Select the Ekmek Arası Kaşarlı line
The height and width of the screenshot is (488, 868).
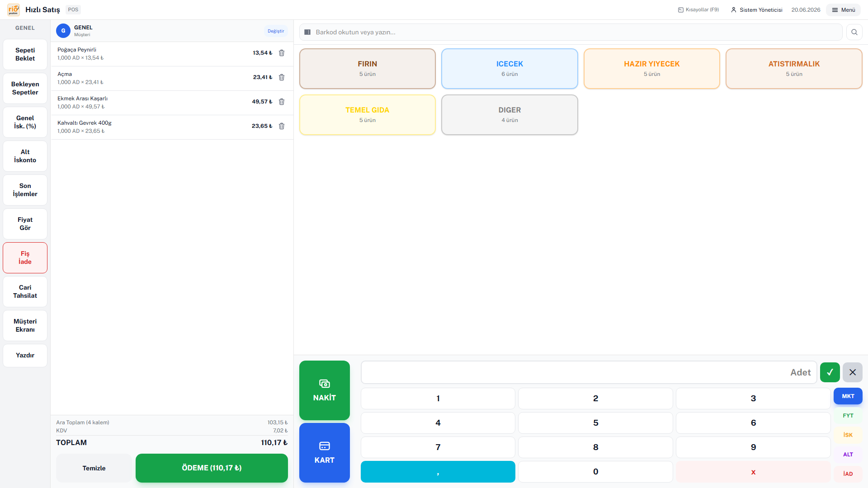(x=172, y=103)
